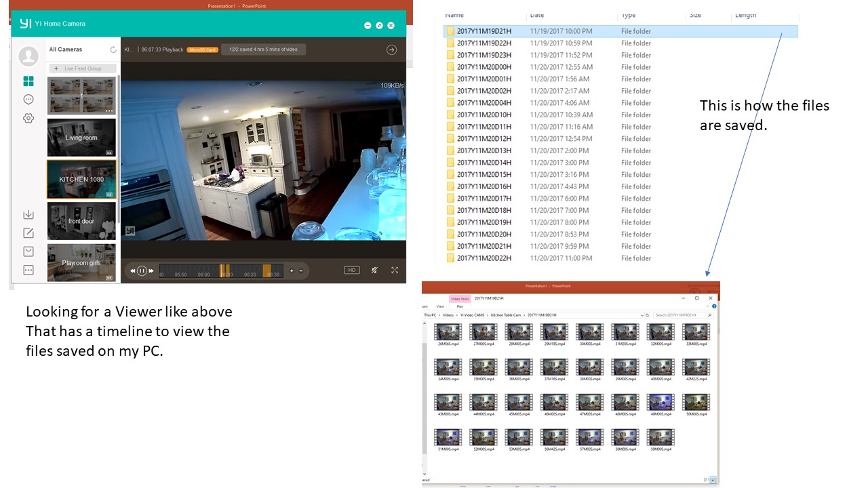Open YI Home Camera settings gear
The width and height of the screenshot is (868, 488).
click(28, 118)
